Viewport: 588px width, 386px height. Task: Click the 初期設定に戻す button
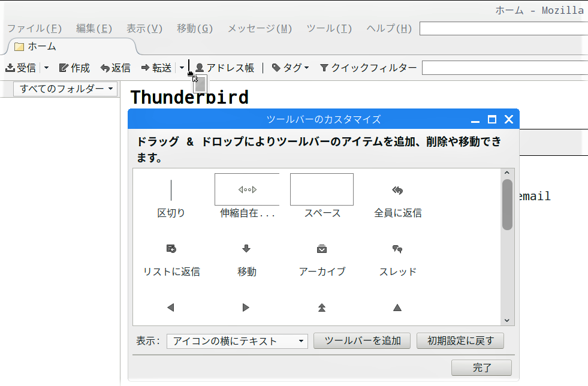pos(460,341)
